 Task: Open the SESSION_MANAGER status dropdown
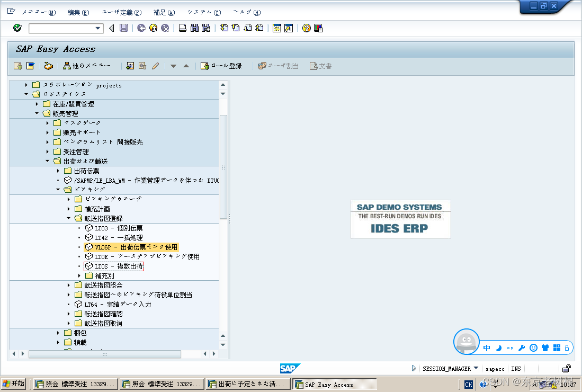(x=476, y=368)
